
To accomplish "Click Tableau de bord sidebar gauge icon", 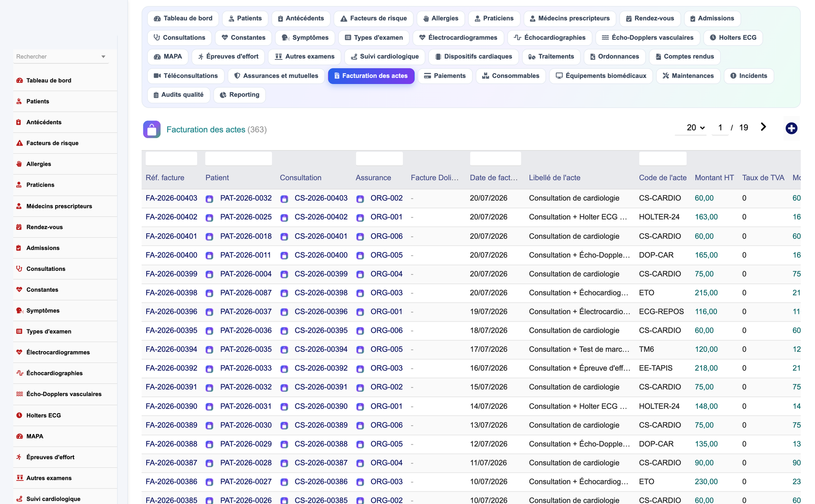I will pos(19,80).
